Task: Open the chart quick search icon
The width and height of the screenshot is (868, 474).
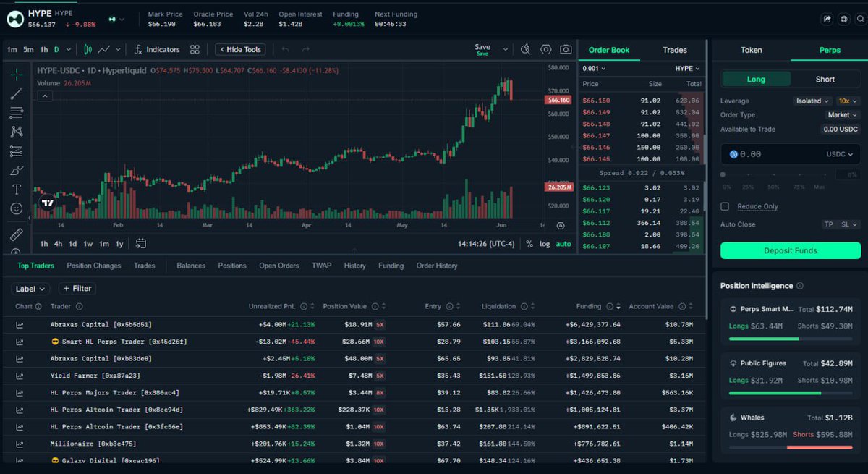Action: [x=526, y=49]
